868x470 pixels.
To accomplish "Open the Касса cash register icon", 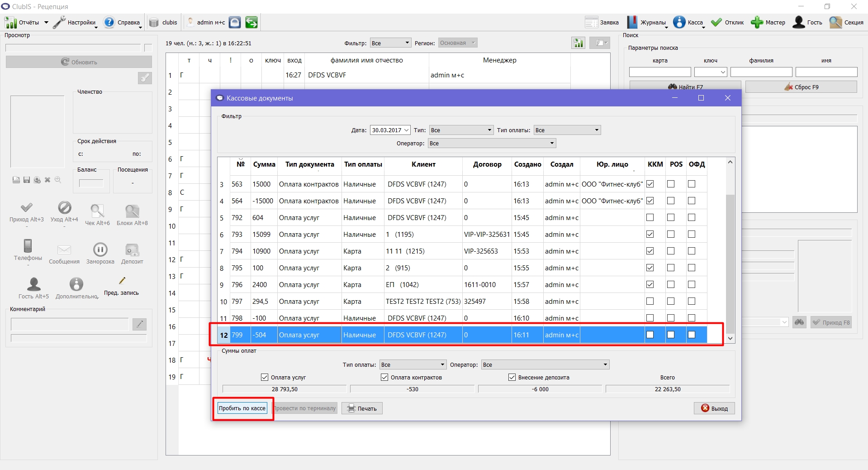I will [679, 22].
